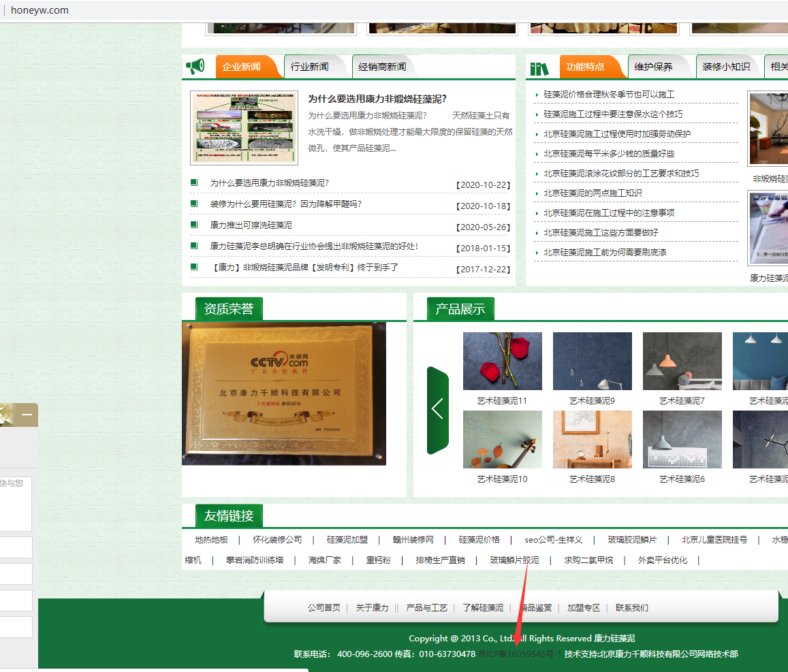Switch to the 行业新闻 tab
This screenshot has height=672, width=788.
tap(309, 67)
